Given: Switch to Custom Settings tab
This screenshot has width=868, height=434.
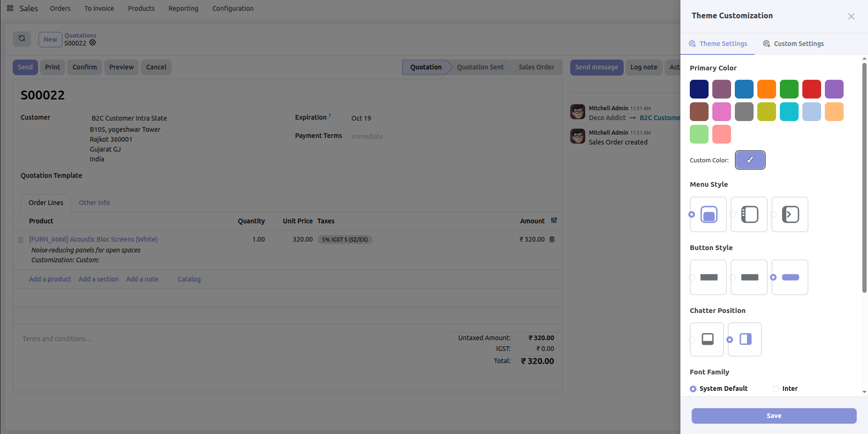Looking at the screenshot, I should 793,44.
